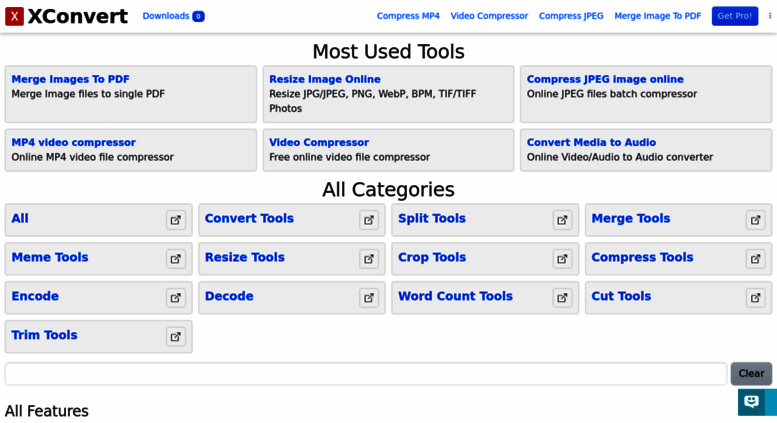The image size is (777, 423).
Task: Open external link icon for Compress Tools
Action: point(756,259)
